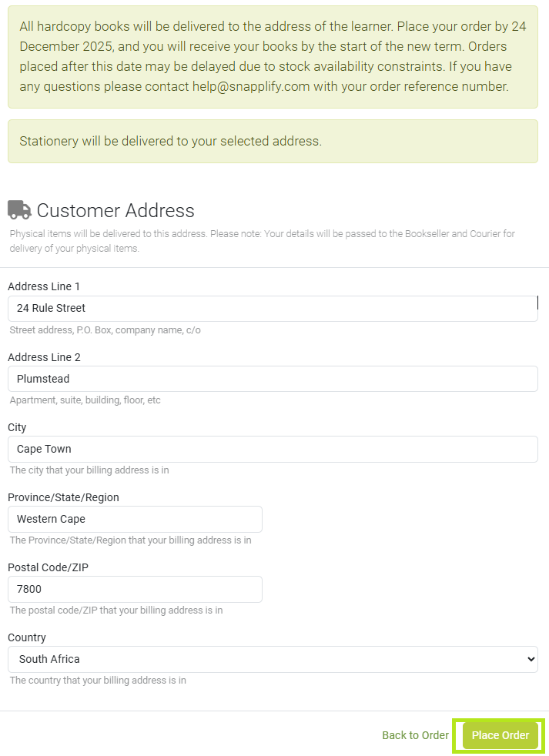549x756 pixels.
Task: Edit the Province field containing Western Cape
Action: (x=135, y=519)
